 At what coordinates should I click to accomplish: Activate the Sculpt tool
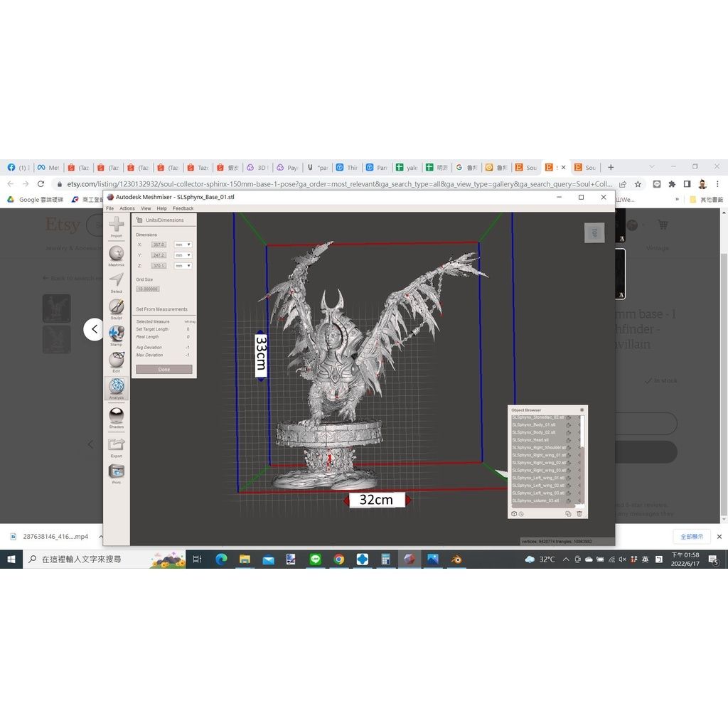[116, 307]
